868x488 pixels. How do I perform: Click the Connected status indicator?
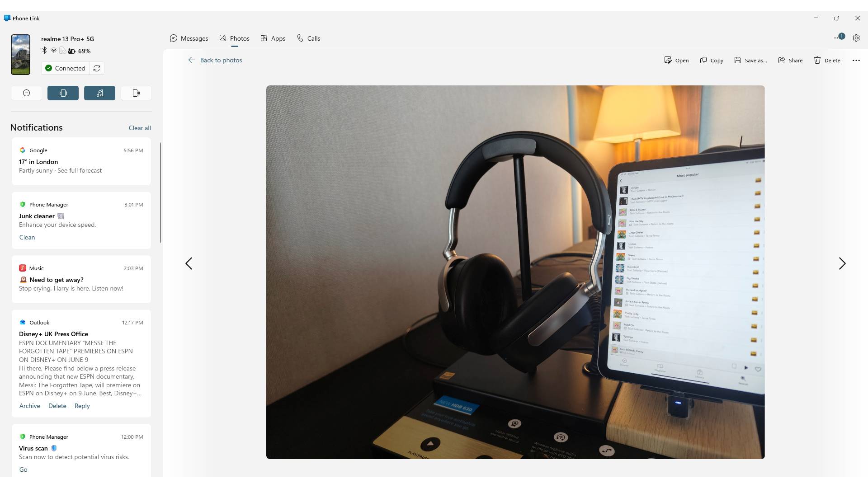[x=65, y=68]
